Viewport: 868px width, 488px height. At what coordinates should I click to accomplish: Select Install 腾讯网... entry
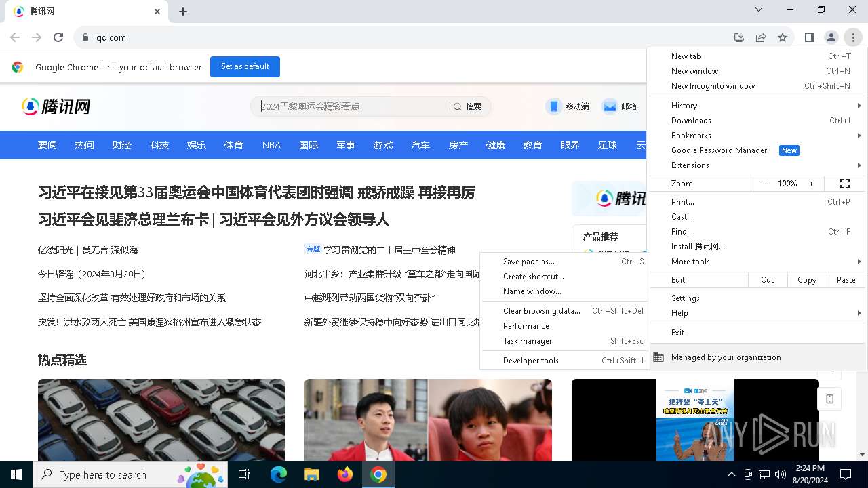(757, 247)
